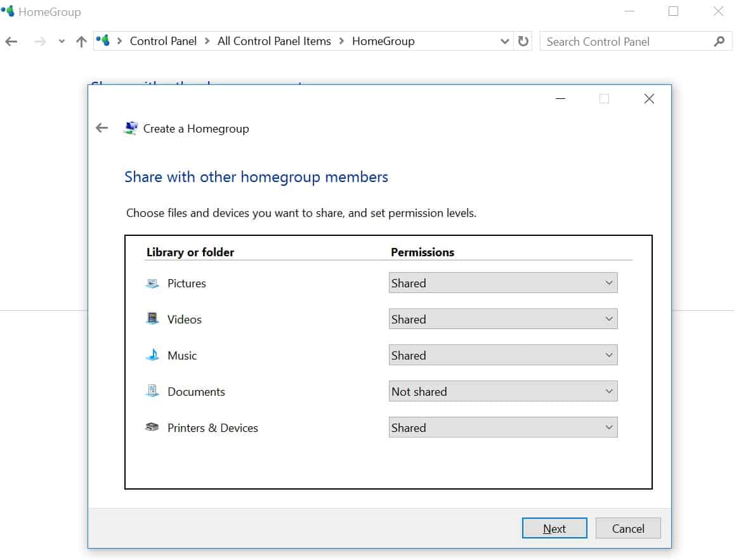
Task: Click the Pictures library label
Action: coord(187,283)
